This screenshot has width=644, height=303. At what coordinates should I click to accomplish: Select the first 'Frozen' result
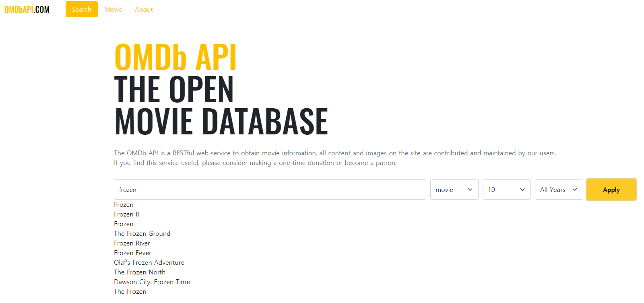tap(124, 204)
